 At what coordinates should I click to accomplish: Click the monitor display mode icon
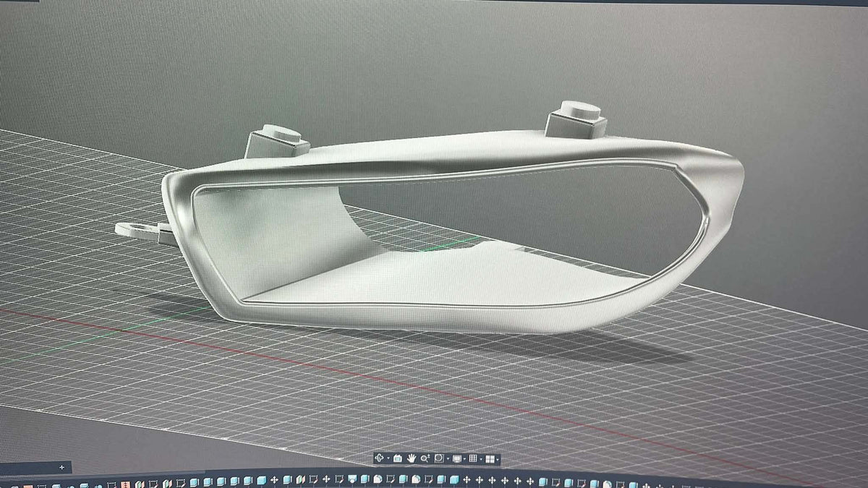click(x=457, y=458)
